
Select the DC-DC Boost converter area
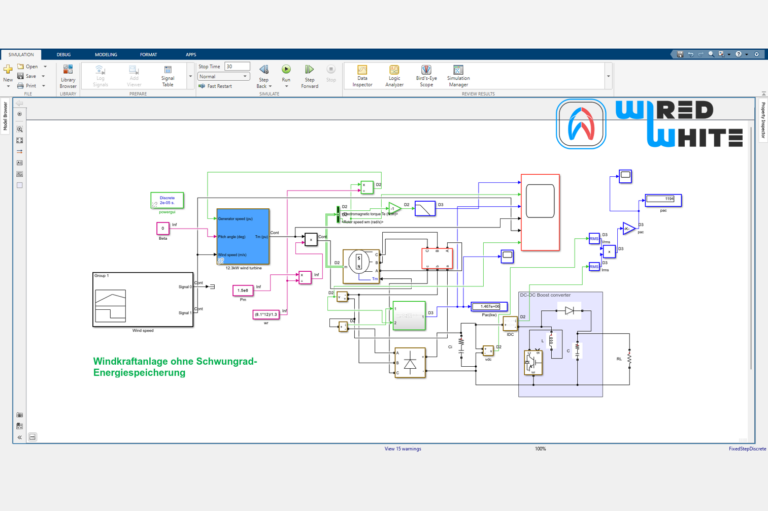coord(560,344)
